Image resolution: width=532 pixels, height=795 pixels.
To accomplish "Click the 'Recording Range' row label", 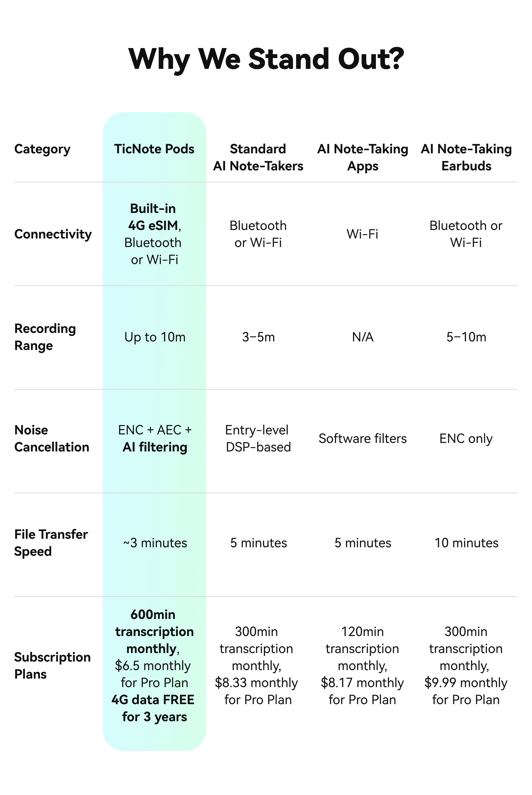I will [45, 337].
